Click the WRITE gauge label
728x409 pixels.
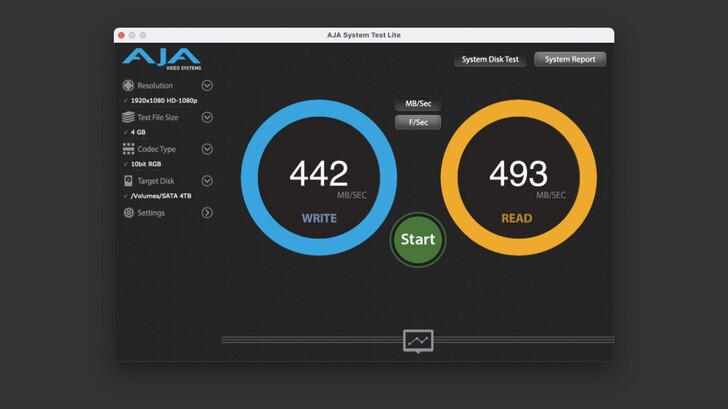coord(319,218)
